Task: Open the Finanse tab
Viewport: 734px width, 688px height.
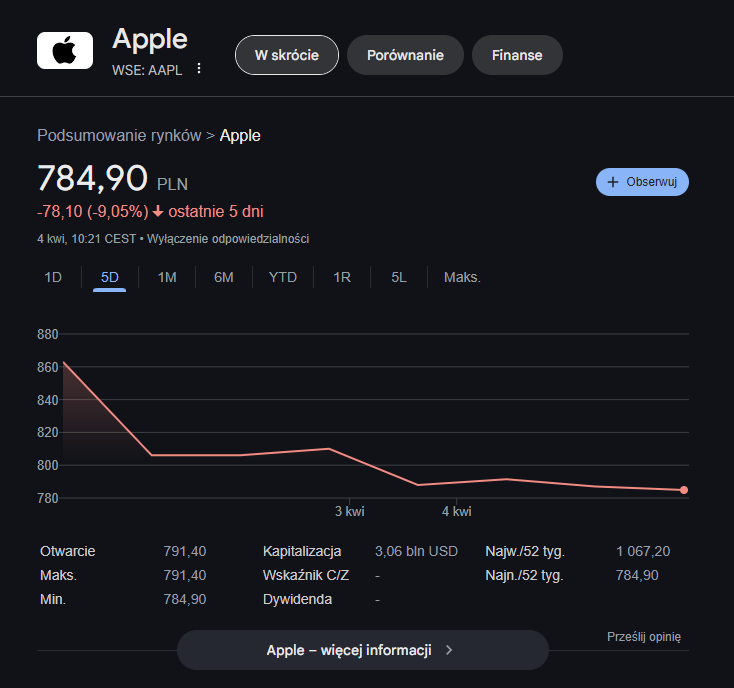Action: (517, 55)
